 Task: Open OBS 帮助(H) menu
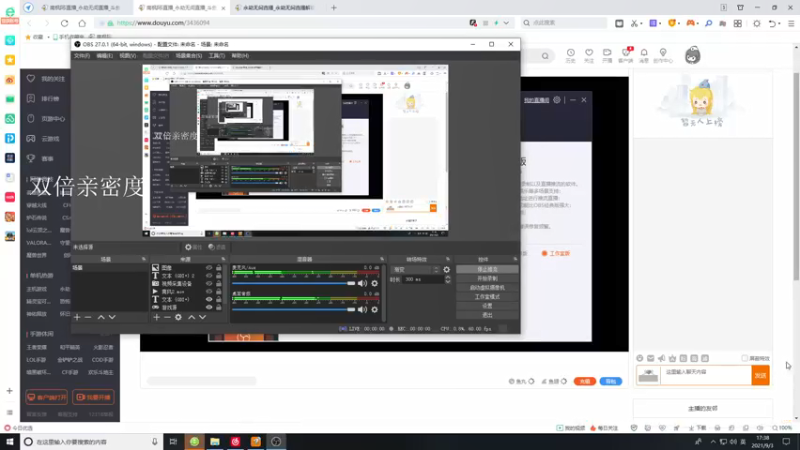point(240,56)
